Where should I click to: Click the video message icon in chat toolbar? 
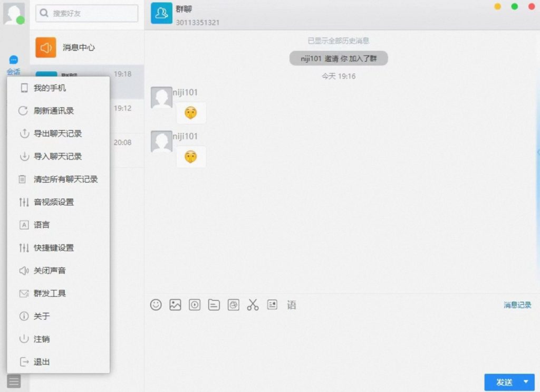click(195, 305)
